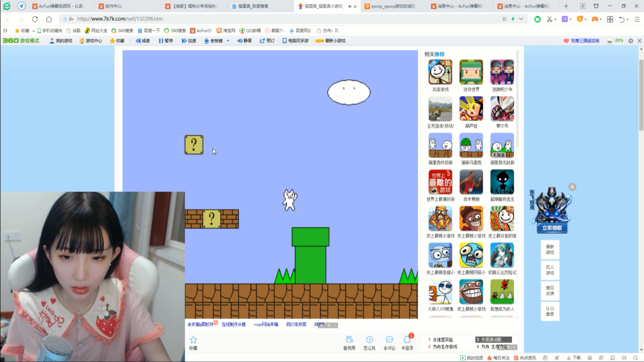
Task: Open the apps grid extension icon
Action: tap(610, 19)
